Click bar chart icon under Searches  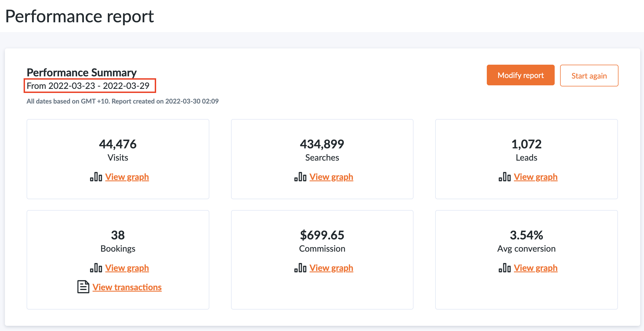300,177
